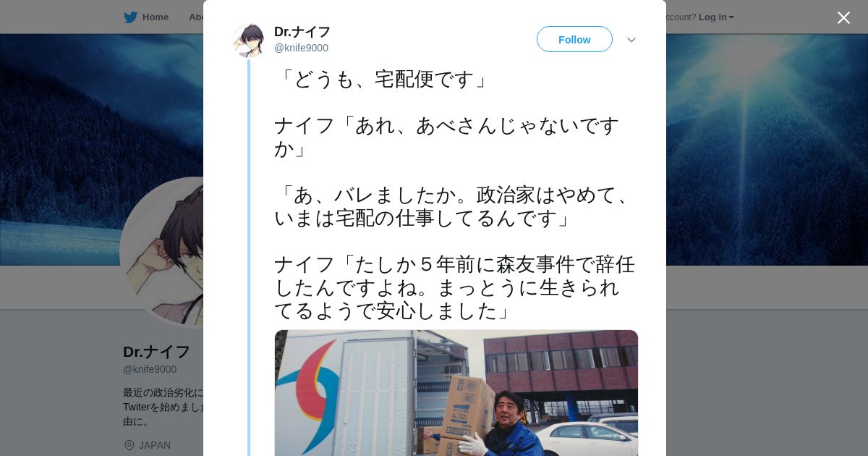This screenshot has width=868, height=456.
Task: Close the tweet overlay with X
Action: point(843,17)
